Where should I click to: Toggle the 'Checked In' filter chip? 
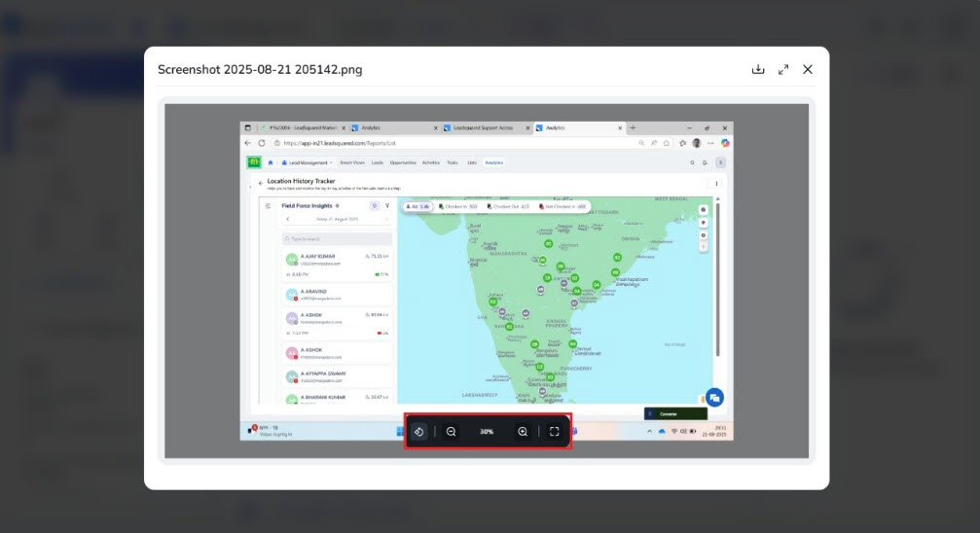pyautogui.click(x=458, y=206)
